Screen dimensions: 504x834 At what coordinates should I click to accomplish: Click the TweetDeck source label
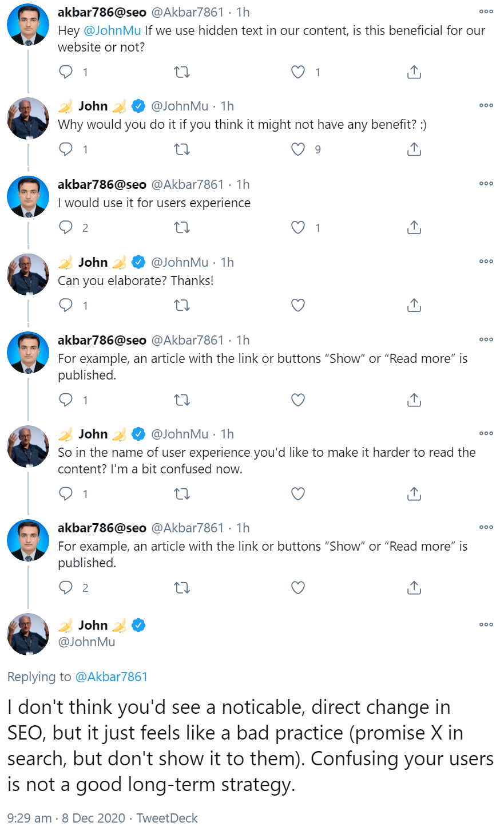[167, 818]
